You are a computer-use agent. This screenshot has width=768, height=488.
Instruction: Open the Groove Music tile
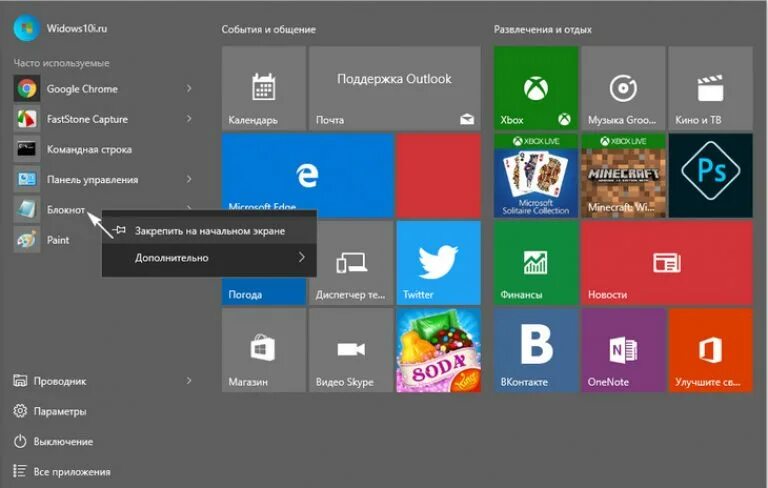tap(623, 88)
